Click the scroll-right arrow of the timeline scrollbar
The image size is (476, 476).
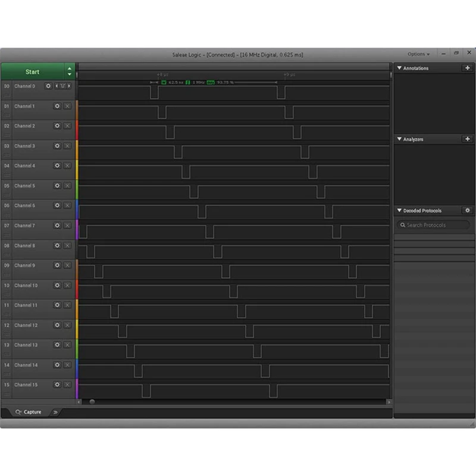pos(389,402)
